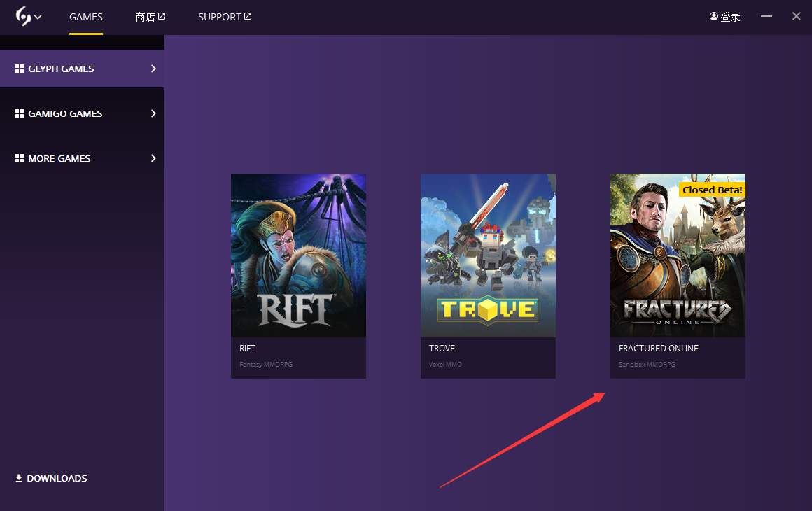Viewport: 812px width, 511px height.
Task: Open the 商店 store tab
Action: (x=145, y=17)
